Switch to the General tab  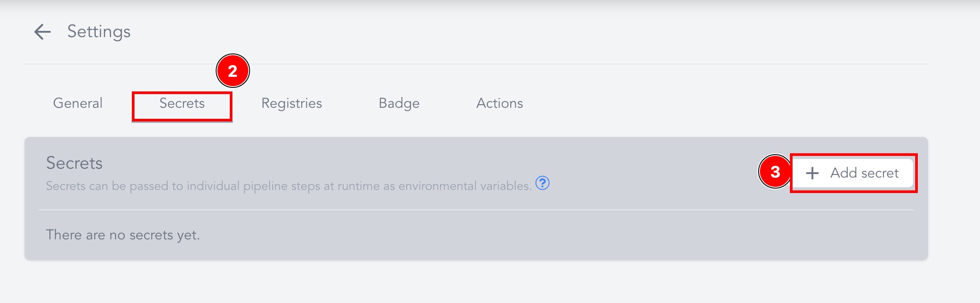tap(78, 103)
